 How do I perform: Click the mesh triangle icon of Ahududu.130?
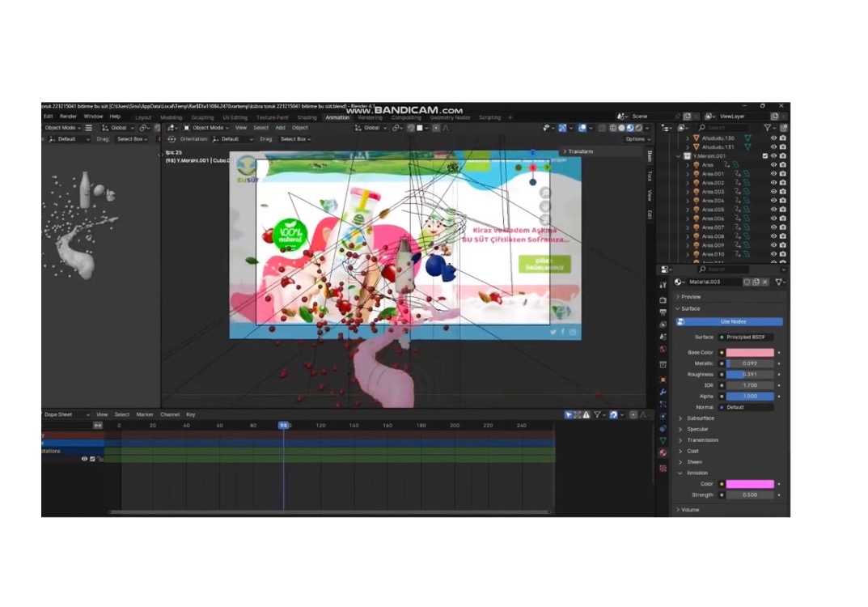(697, 138)
